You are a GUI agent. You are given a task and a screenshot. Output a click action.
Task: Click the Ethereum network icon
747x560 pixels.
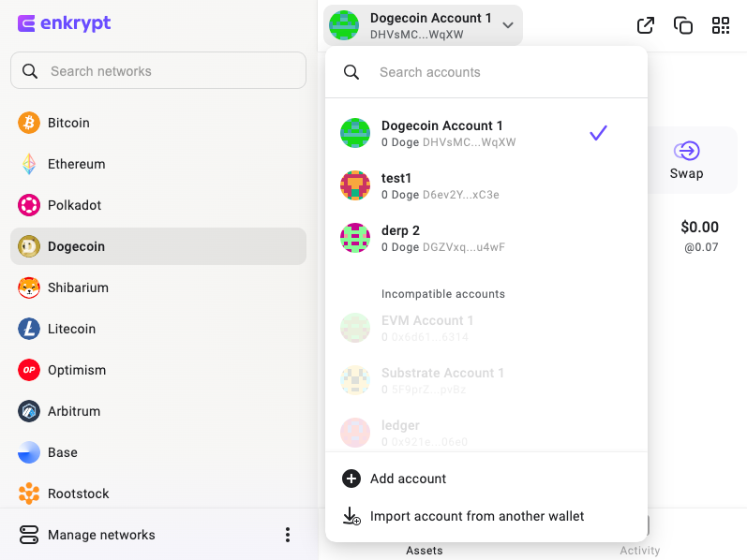point(29,164)
